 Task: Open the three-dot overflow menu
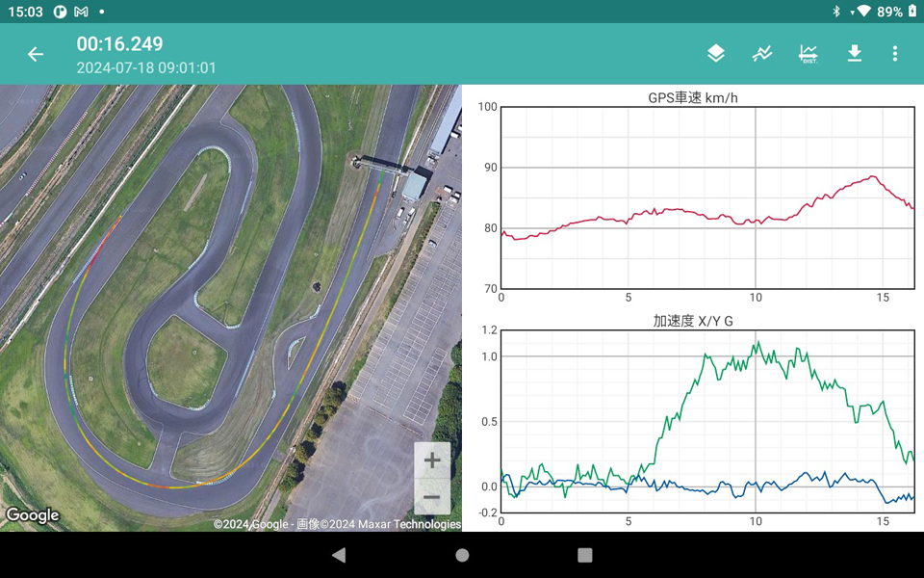[x=895, y=54]
